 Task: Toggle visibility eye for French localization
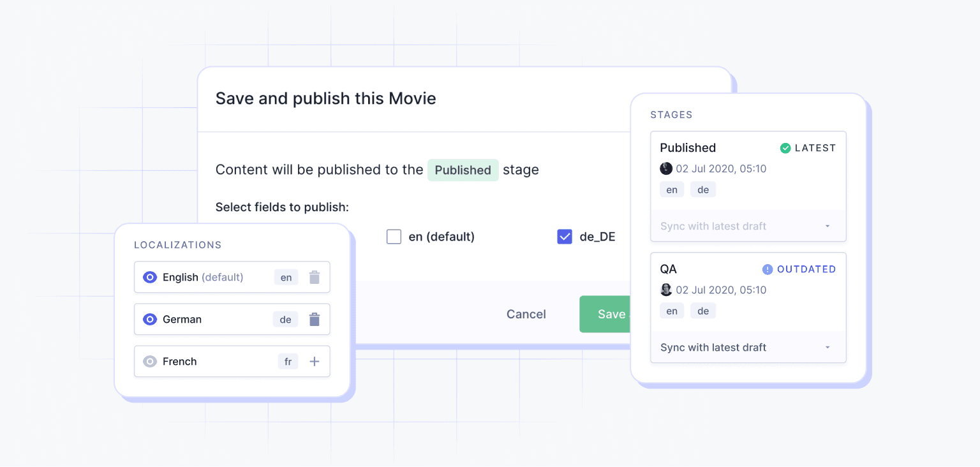150,362
